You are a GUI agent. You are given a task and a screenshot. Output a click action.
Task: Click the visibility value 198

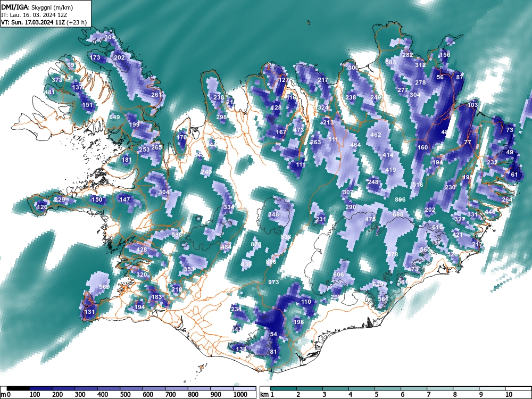(298, 322)
